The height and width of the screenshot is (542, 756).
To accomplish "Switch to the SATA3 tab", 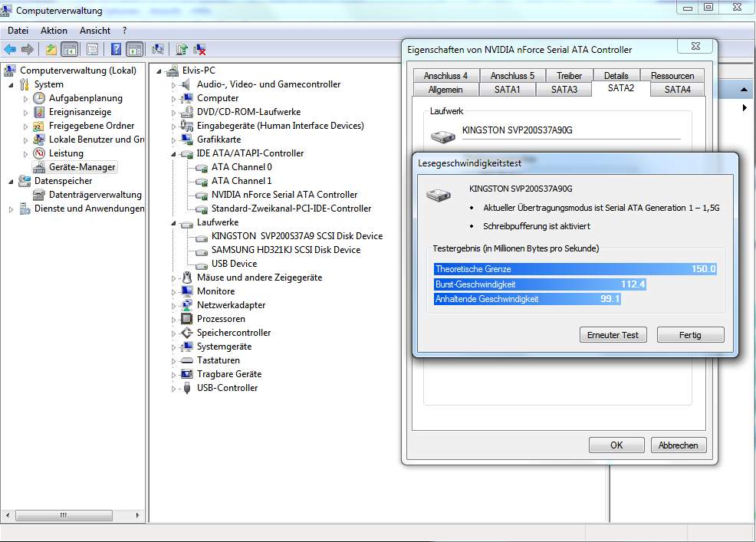I will point(564,90).
